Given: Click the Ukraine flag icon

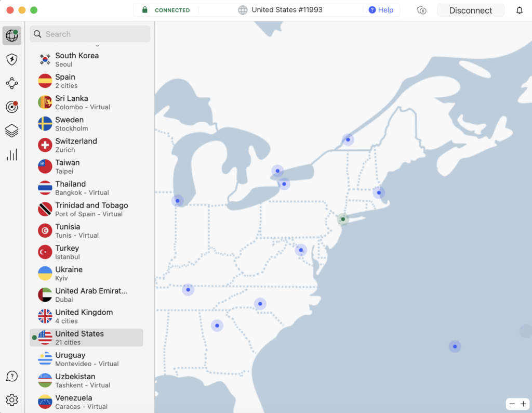Looking at the screenshot, I should click(x=45, y=274).
